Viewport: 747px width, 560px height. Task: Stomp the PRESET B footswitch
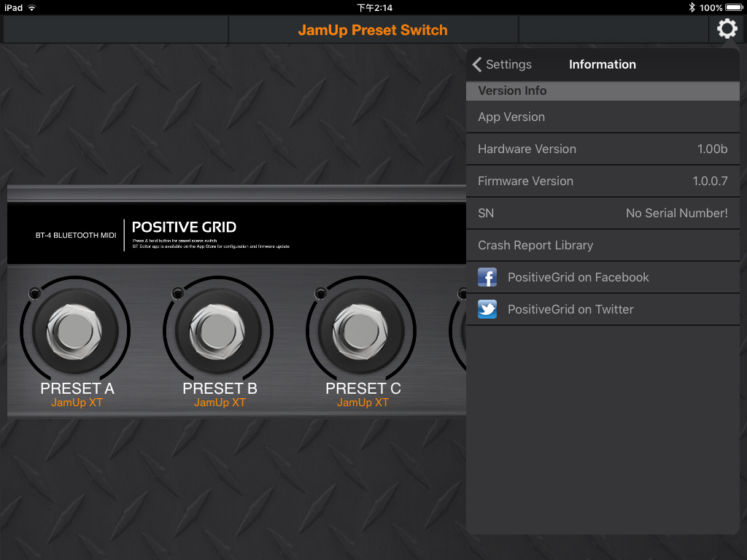pyautogui.click(x=217, y=331)
